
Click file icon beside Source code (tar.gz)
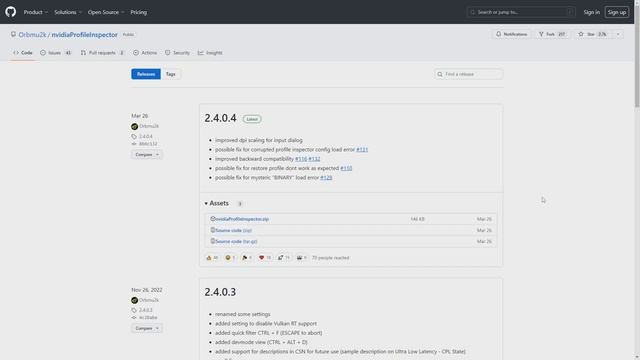click(x=213, y=241)
